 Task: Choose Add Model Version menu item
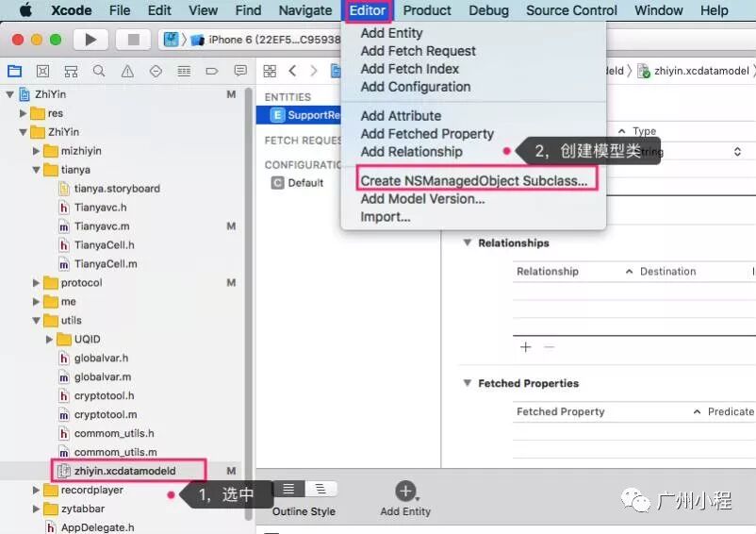(422, 199)
